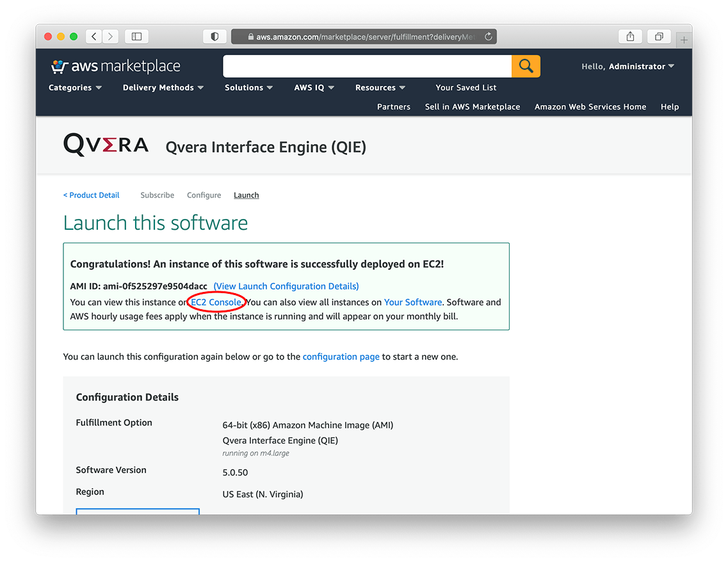Minimize the window with the yellow button

(61, 36)
